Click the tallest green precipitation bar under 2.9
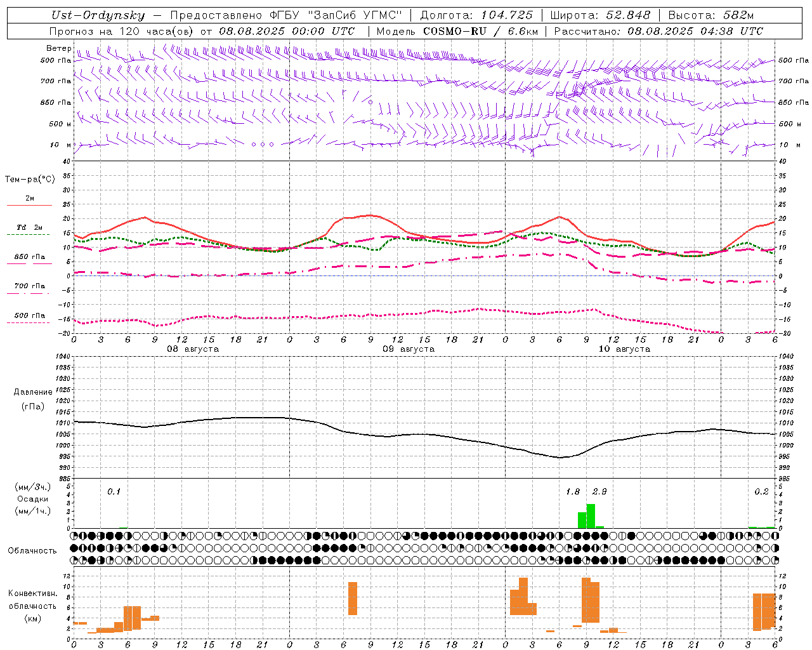812x650 pixels. tap(591, 516)
